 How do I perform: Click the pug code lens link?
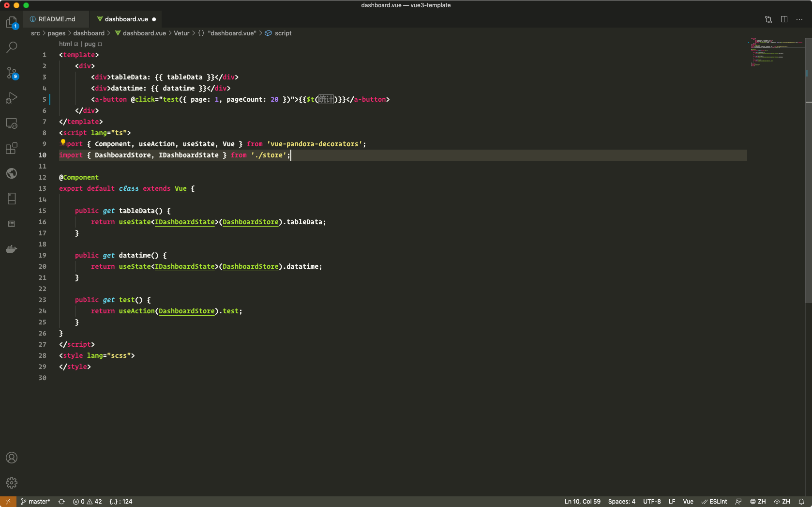(93, 44)
